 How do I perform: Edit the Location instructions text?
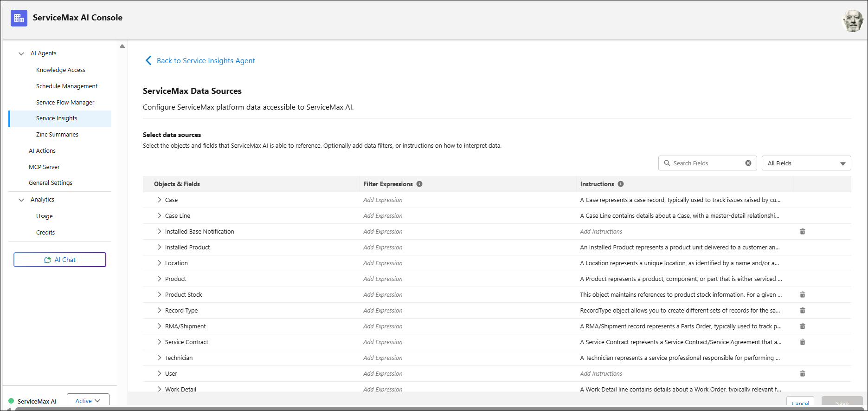click(x=679, y=263)
